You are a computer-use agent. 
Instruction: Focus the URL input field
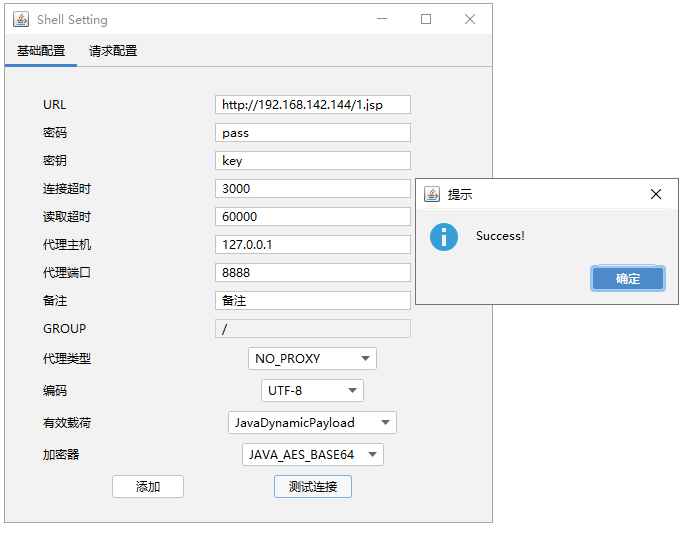313,105
